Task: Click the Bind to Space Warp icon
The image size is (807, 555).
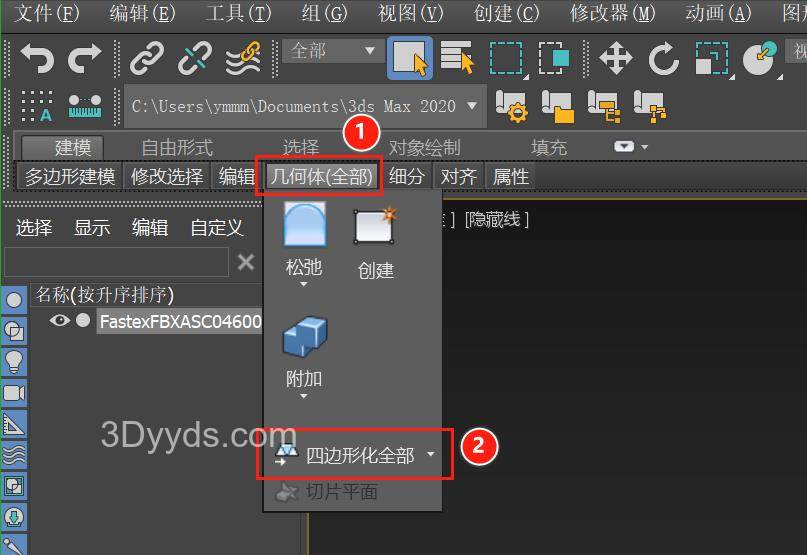Action: coord(243,58)
